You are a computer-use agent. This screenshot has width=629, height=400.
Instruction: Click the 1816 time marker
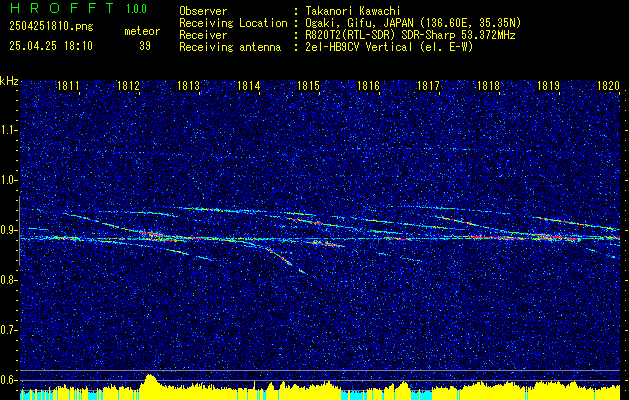tap(368, 85)
